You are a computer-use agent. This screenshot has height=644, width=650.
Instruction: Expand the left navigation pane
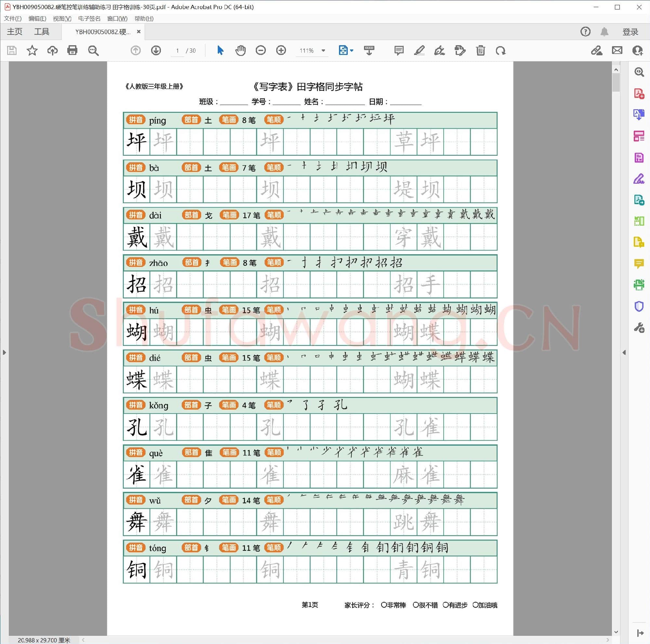[x=4, y=352]
